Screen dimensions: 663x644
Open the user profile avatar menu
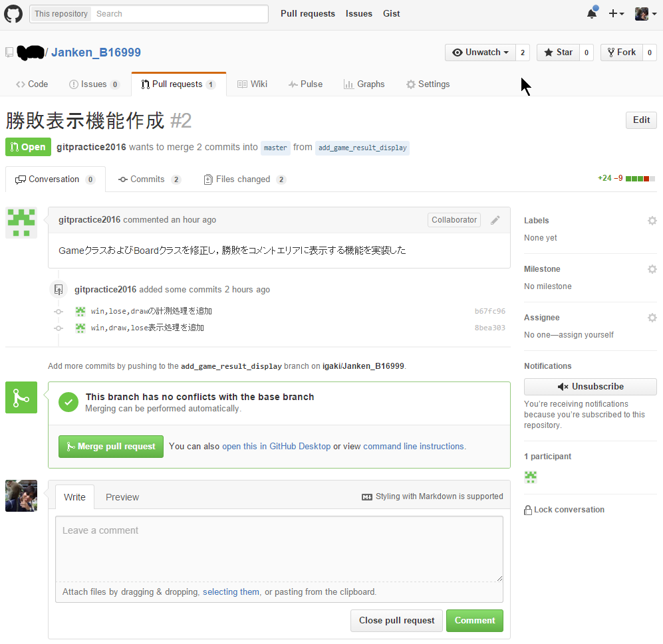(x=644, y=14)
